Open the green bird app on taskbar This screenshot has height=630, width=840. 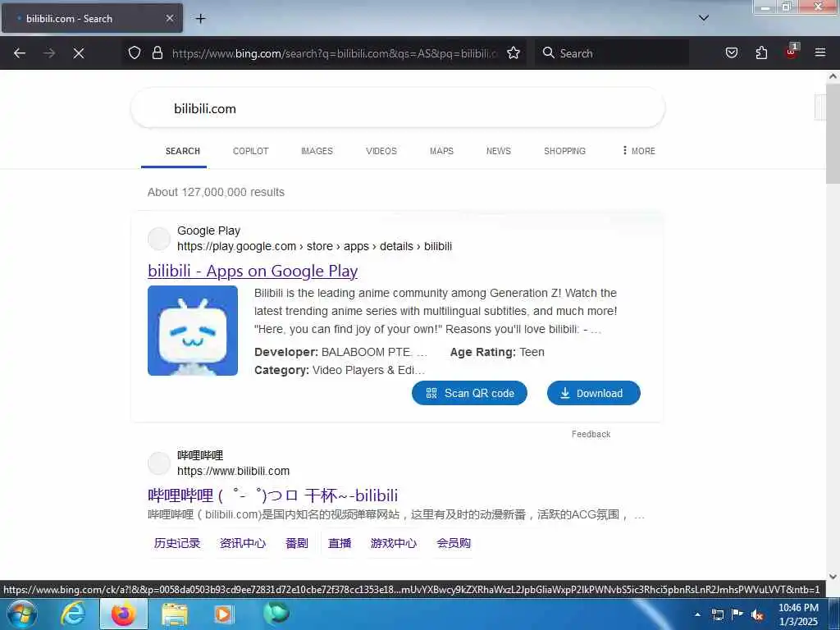click(x=276, y=613)
